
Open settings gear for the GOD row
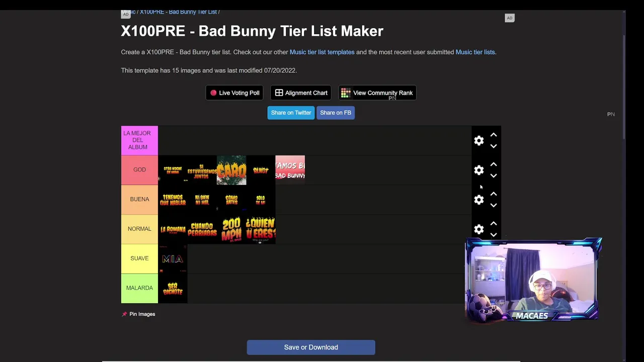tap(479, 170)
